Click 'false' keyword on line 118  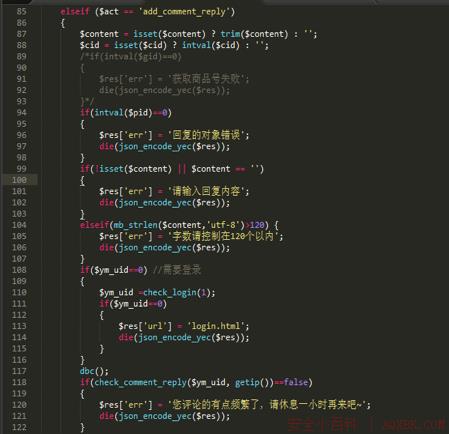[x=295, y=382]
